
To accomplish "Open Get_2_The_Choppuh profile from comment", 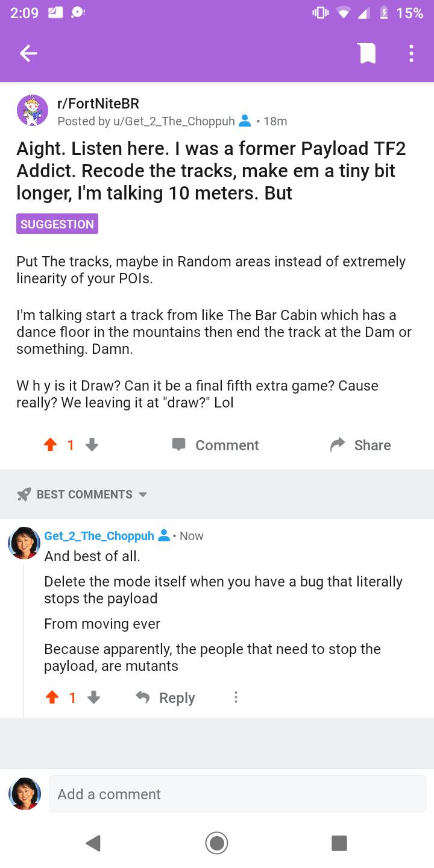I will click(x=99, y=536).
